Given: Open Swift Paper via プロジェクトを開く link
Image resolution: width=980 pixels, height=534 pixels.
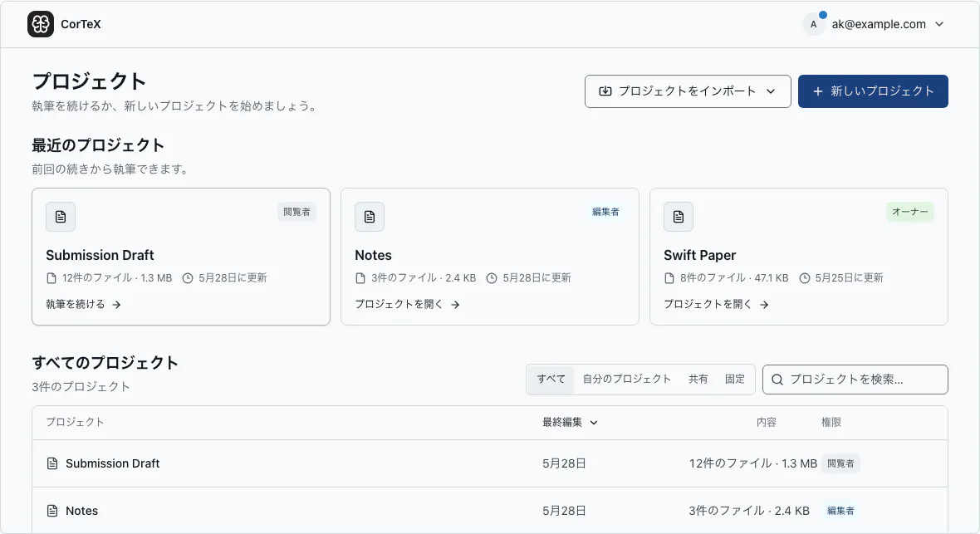Looking at the screenshot, I should pyautogui.click(x=716, y=305).
